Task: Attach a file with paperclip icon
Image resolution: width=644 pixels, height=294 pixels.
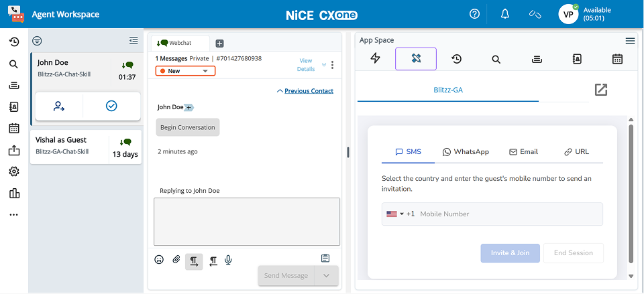Action: pos(176,259)
